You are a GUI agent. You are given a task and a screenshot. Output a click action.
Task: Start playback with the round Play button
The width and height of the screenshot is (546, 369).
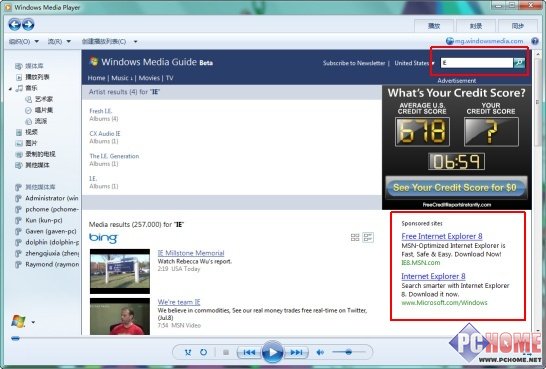pos(272,352)
